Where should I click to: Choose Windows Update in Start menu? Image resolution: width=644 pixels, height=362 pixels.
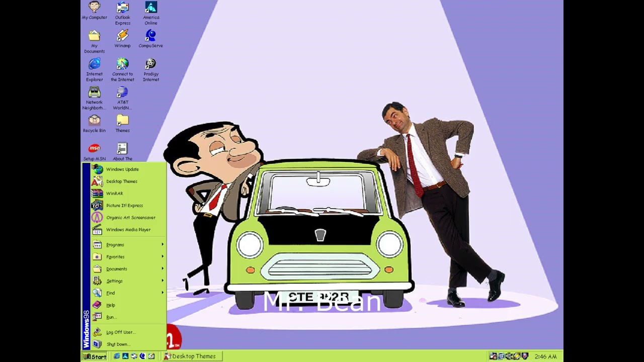click(x=128, y=169)
